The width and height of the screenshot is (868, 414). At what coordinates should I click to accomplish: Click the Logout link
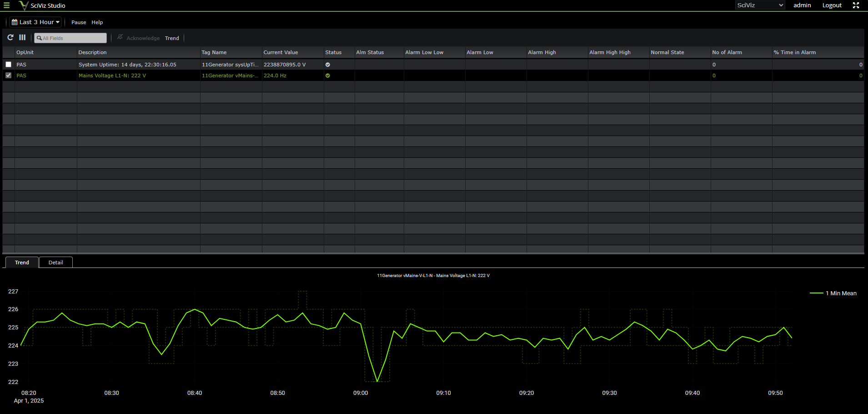pyautogui.click(x=832, y=5)
